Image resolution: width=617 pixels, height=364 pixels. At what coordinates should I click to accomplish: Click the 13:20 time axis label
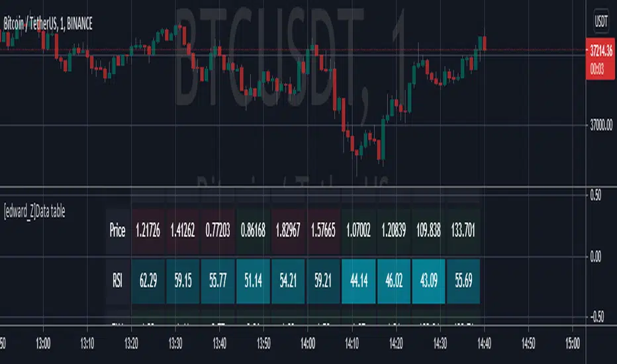[x=131, y=344]
